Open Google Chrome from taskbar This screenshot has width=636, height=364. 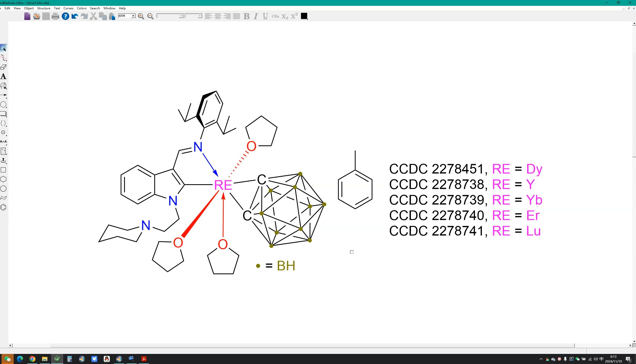(32, 359)
